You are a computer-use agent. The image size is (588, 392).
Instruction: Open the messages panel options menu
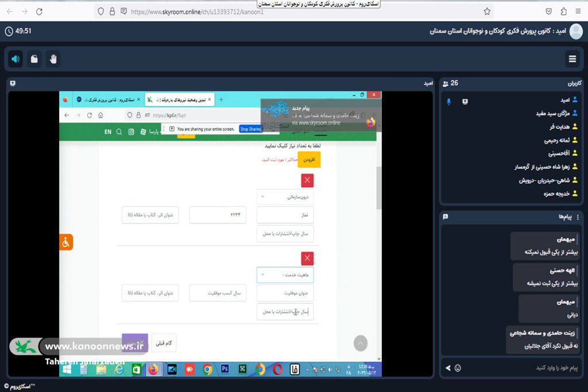(x=578, y=217)
